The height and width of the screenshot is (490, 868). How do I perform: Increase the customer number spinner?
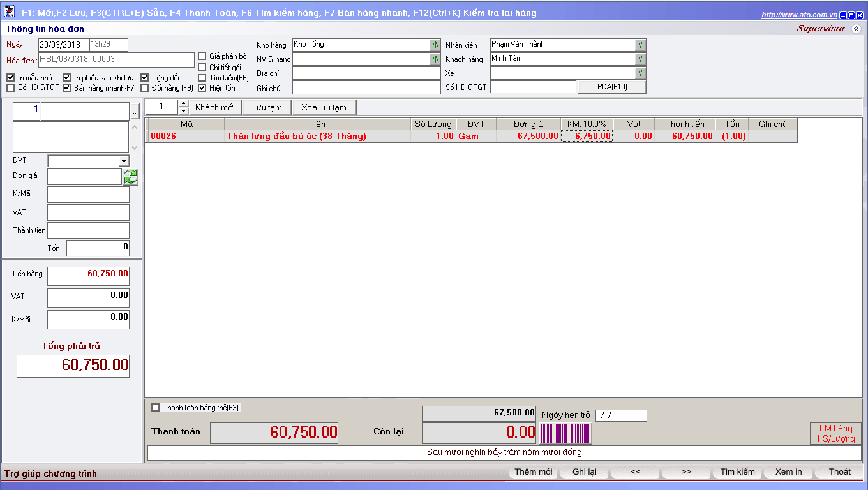click(184, 104)
